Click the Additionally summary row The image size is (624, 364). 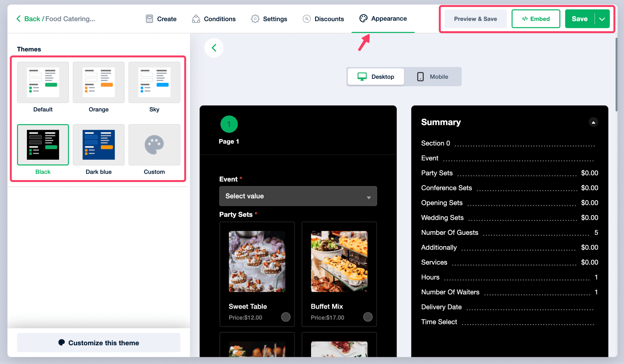point(510,248)
